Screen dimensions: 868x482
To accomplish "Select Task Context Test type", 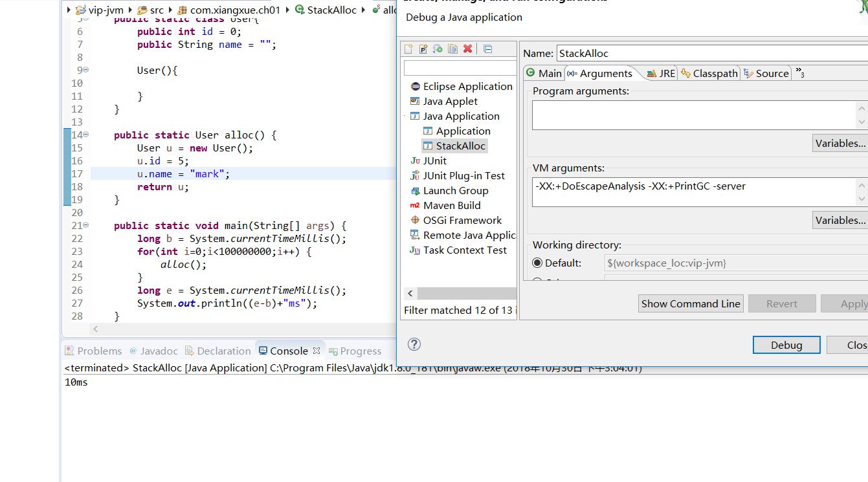I will pyautogui.click(x=458, y=250).
